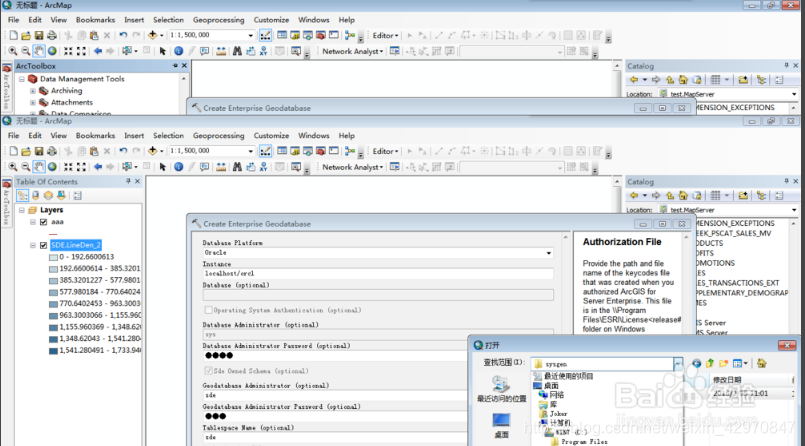Image resolution: width=805 pixels, height=446 pixels.
Task: Toggle auto-hide pin on ArcToolbox panel
Action: coord(175,66)
